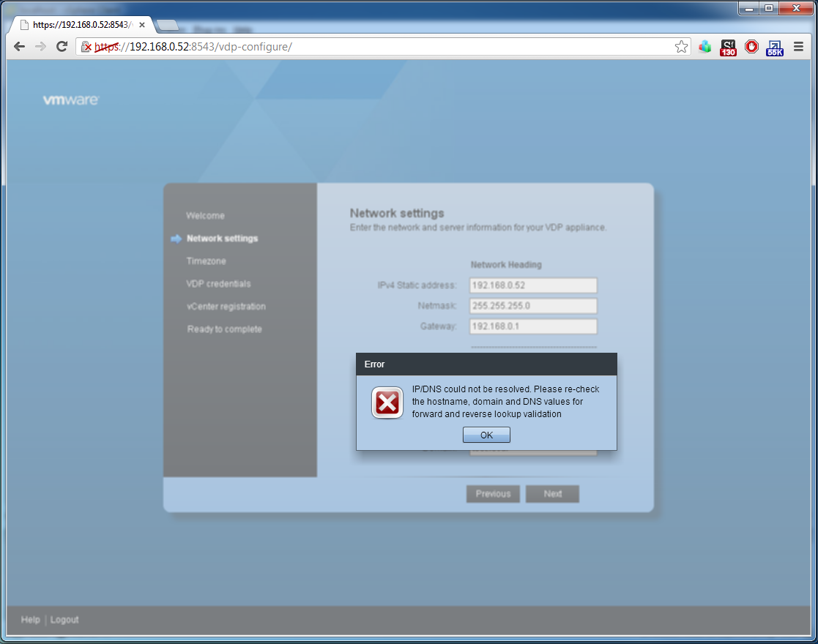Bookmark this page with the star icon
This screenshot has width=818, height=644.
click(681, 47)
